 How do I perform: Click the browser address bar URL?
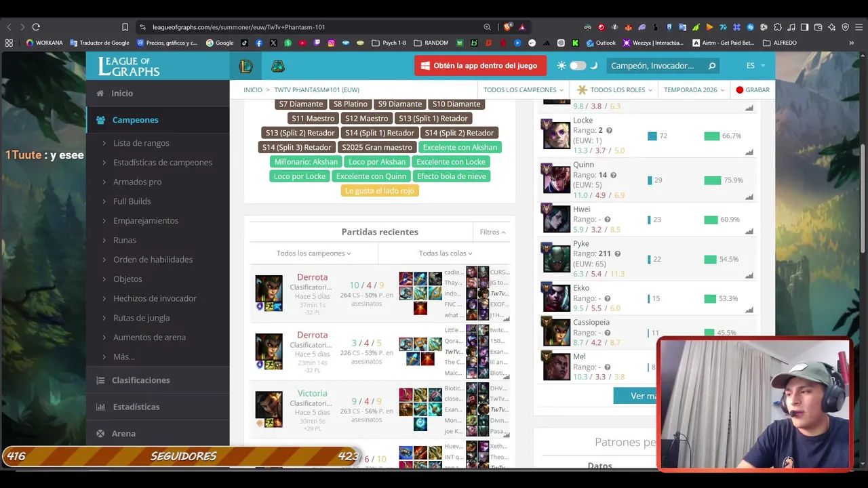239,27
